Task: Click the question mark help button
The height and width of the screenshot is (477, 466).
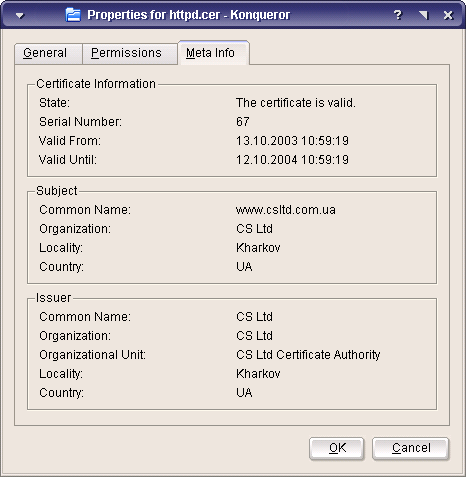Action: tap(398, 15)
